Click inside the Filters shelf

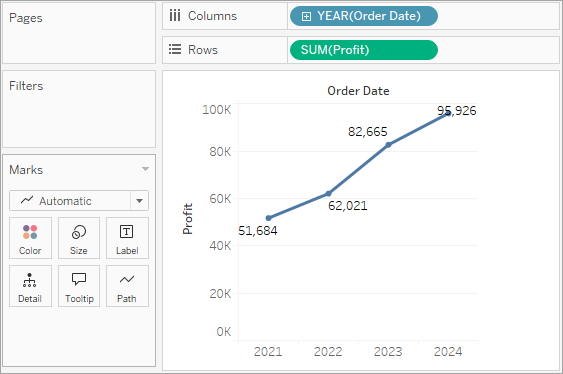tap(79, 109)
